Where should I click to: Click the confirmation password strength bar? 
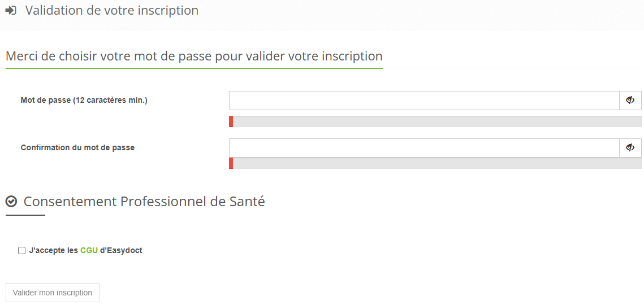tap(435, 163)
